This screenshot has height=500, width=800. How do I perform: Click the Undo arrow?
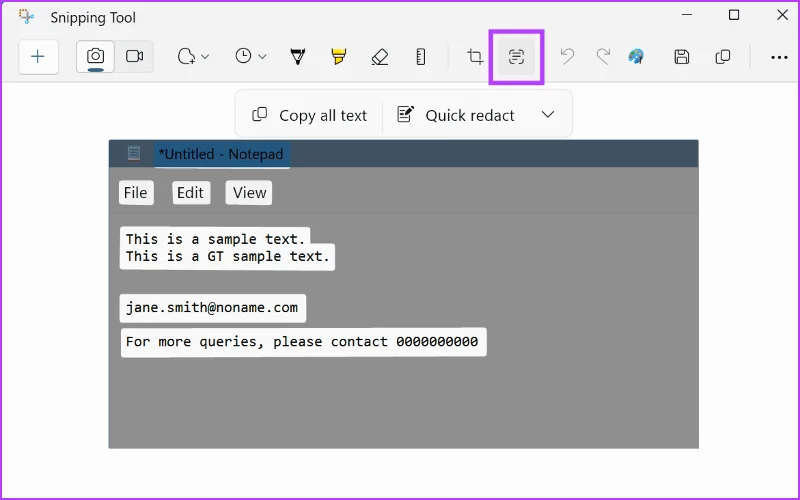click(x=567, y=57)
